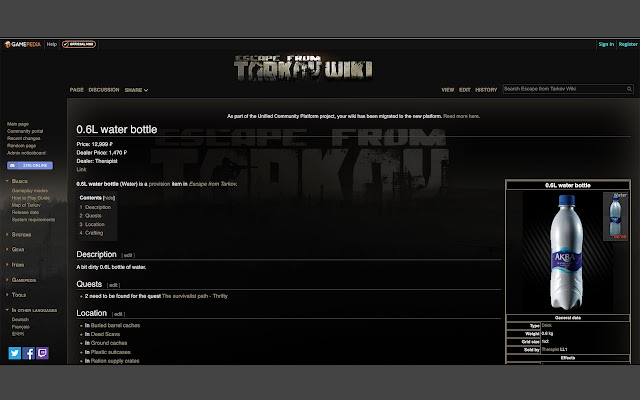Open the Gamepedia logo link
The image size is (640, 400).
pos(23,44)
